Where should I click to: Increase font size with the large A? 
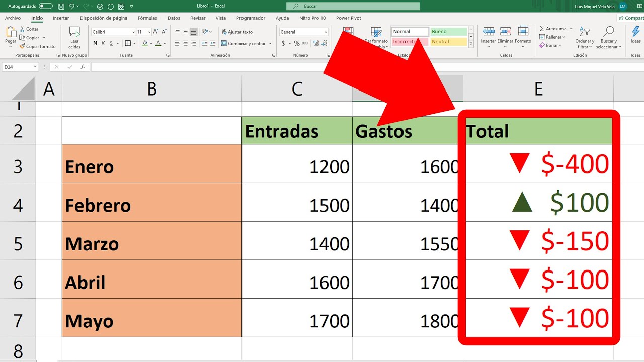155,32
